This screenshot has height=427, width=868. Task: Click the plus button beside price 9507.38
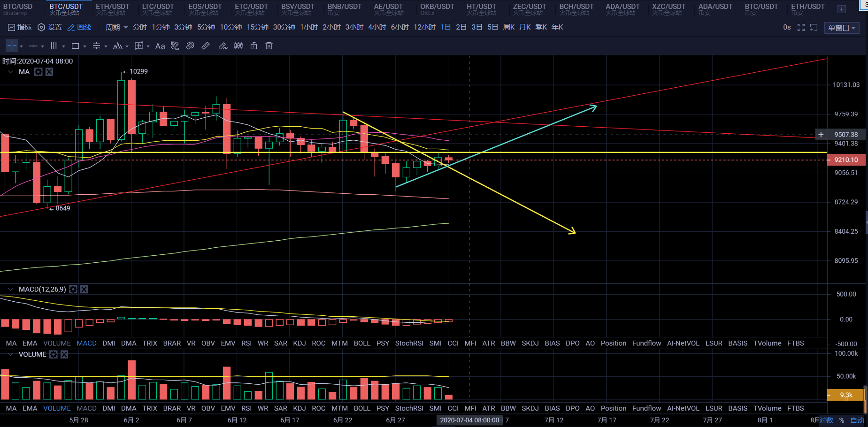coord(821,135)
